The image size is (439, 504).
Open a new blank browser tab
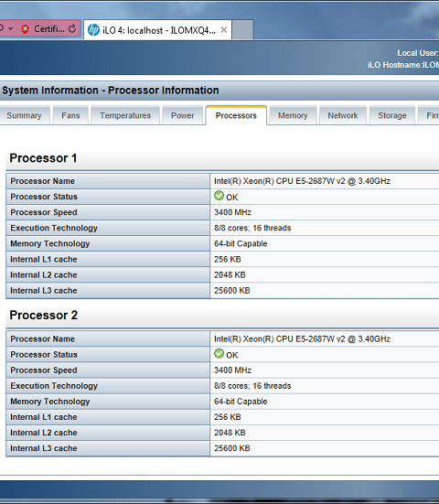[242, 30]
